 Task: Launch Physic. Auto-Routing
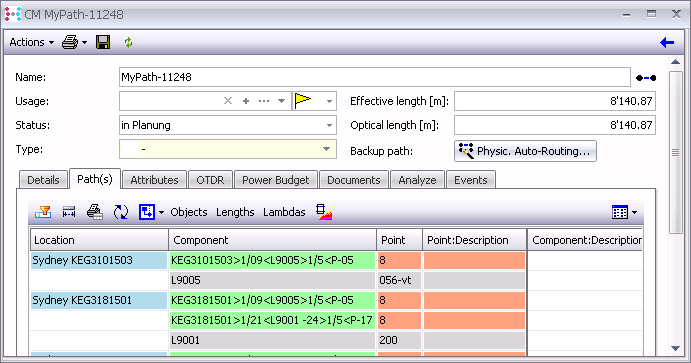click(x=525, y=151)
